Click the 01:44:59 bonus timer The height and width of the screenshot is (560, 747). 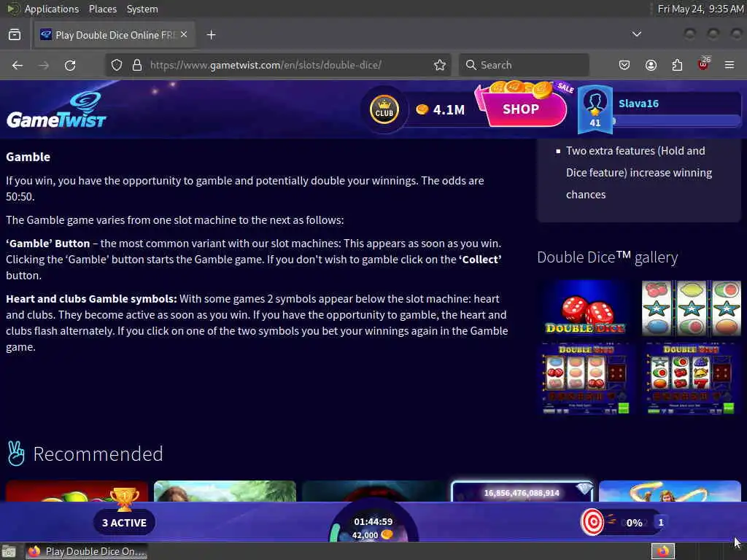(373, 522)
